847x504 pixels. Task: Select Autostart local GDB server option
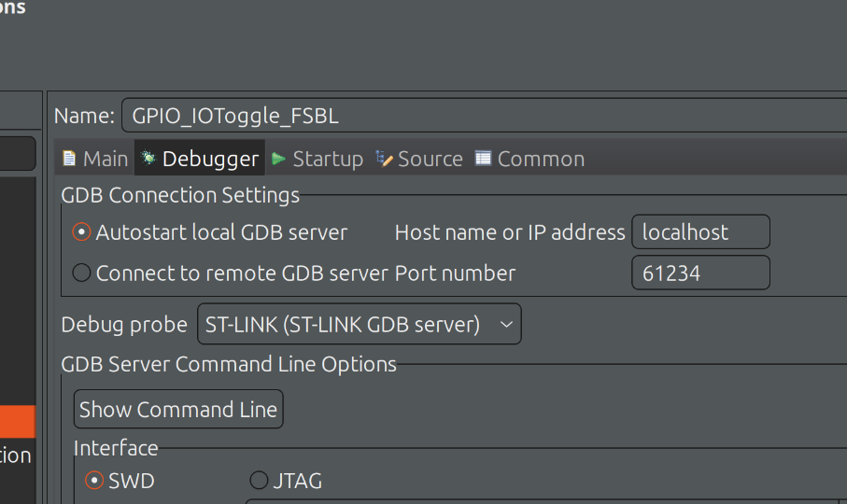point(82,232)
